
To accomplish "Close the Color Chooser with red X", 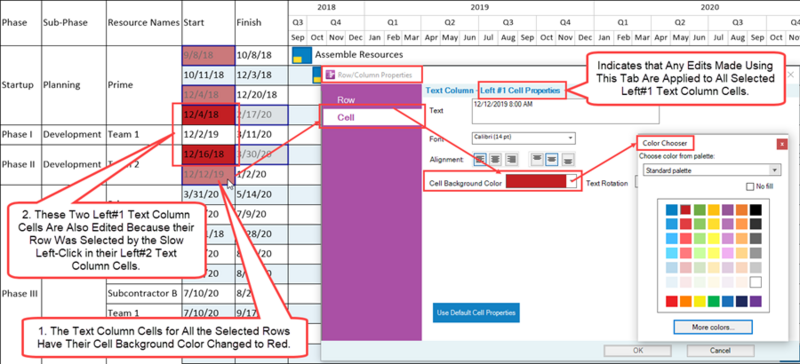I will 782,144.
